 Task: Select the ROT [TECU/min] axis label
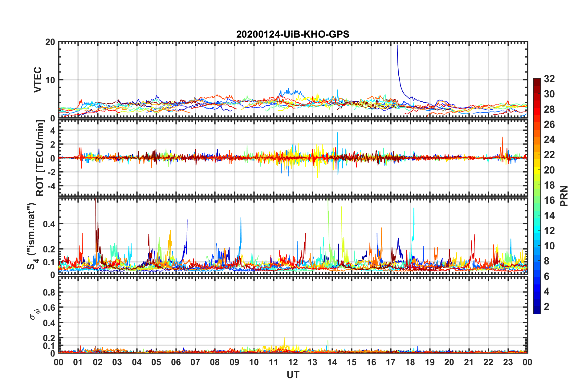click(40, 158)
